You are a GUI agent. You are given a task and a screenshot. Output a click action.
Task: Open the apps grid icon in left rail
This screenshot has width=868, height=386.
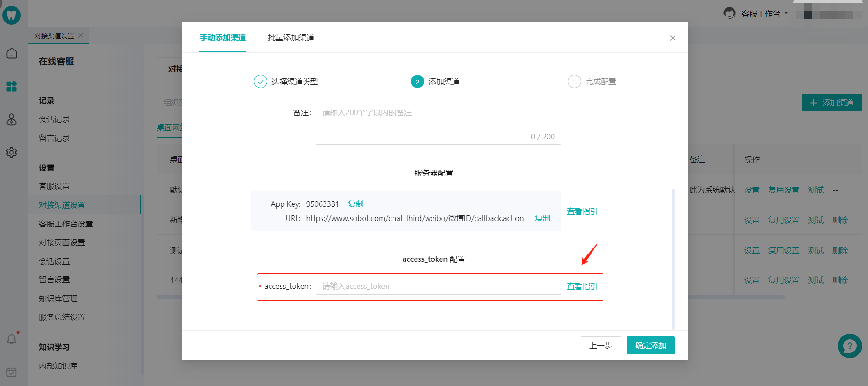12,86
